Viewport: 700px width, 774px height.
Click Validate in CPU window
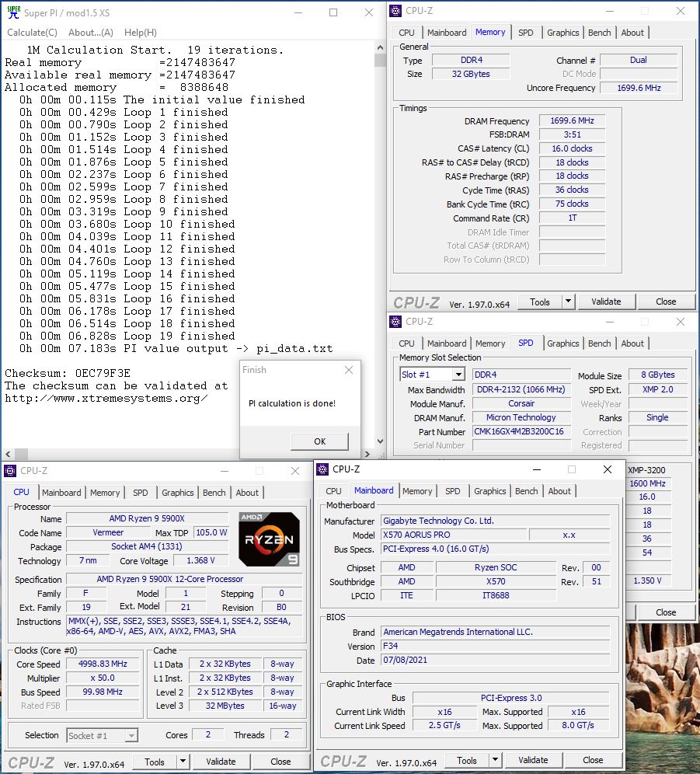click(221, 762)
